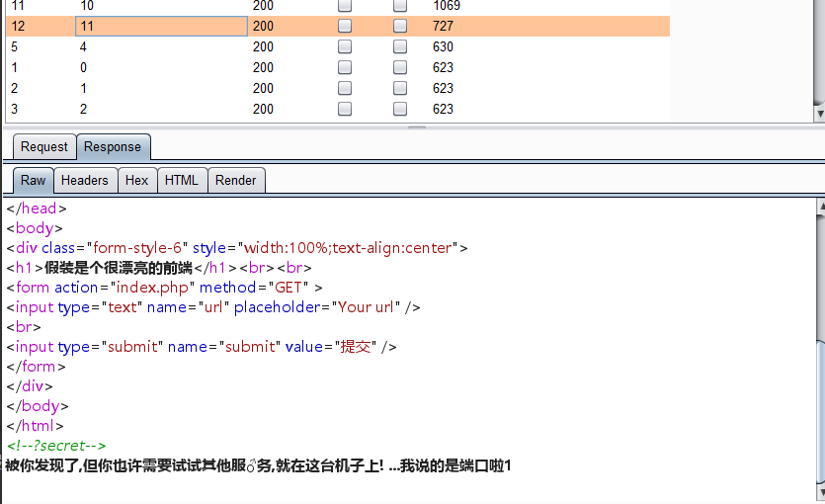Toggle first checkbox in request 3 row
825x504 pixels.
(345, 109)
